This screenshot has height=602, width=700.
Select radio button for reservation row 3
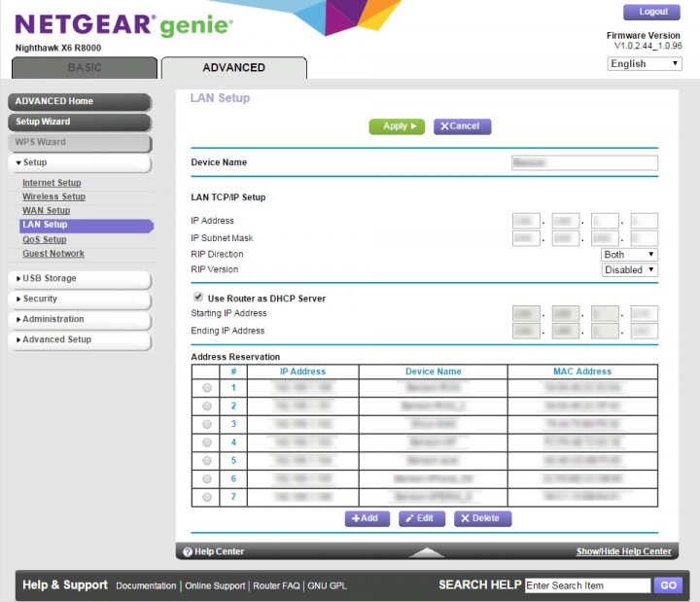(207, 424)
